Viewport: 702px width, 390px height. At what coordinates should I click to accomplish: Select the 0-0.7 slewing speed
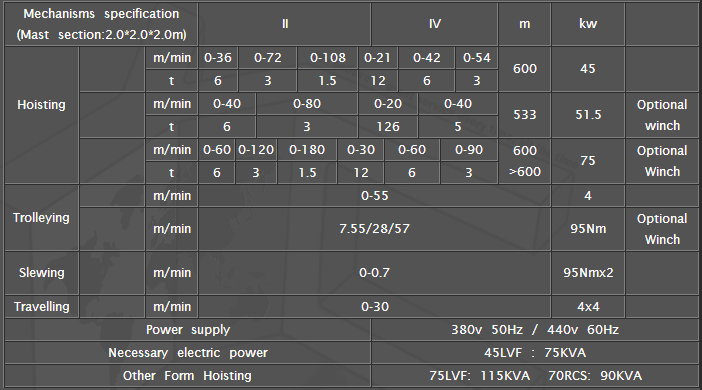(x=375, y=273)
